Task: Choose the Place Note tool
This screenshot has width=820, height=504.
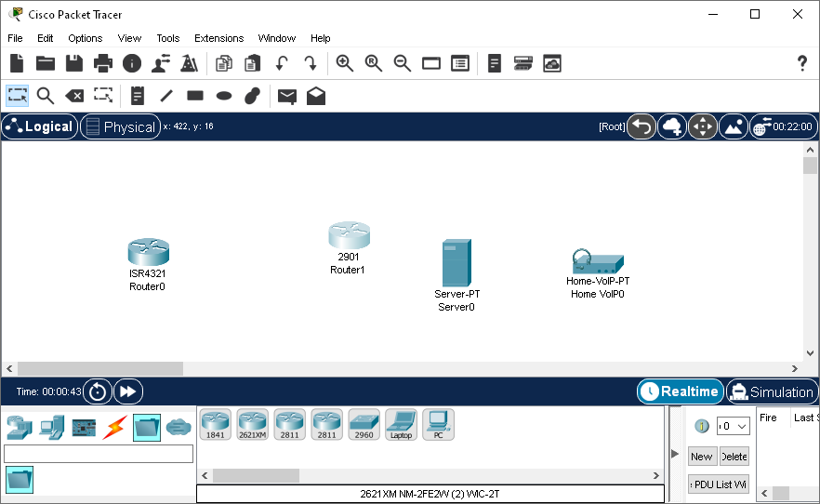Action: (137, 96)
